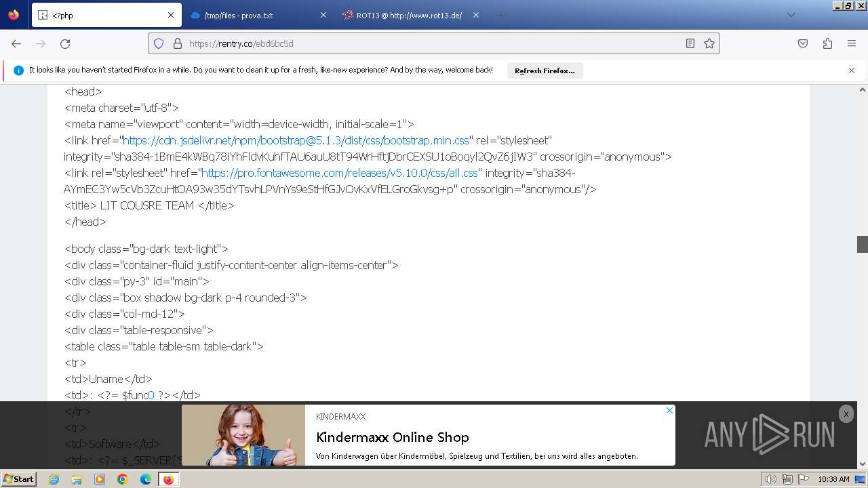Click the meta charset utf-8 line
868x488 pixels.
click(x=121, y=108)
